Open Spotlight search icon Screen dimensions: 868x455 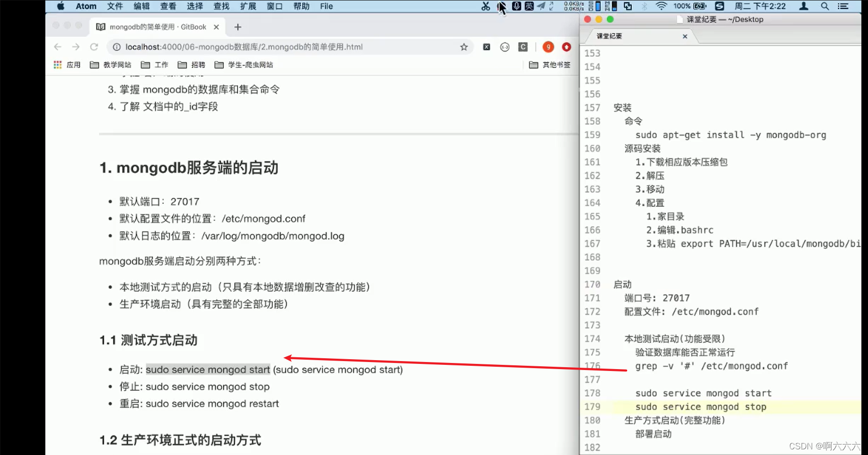click(825, 6)
